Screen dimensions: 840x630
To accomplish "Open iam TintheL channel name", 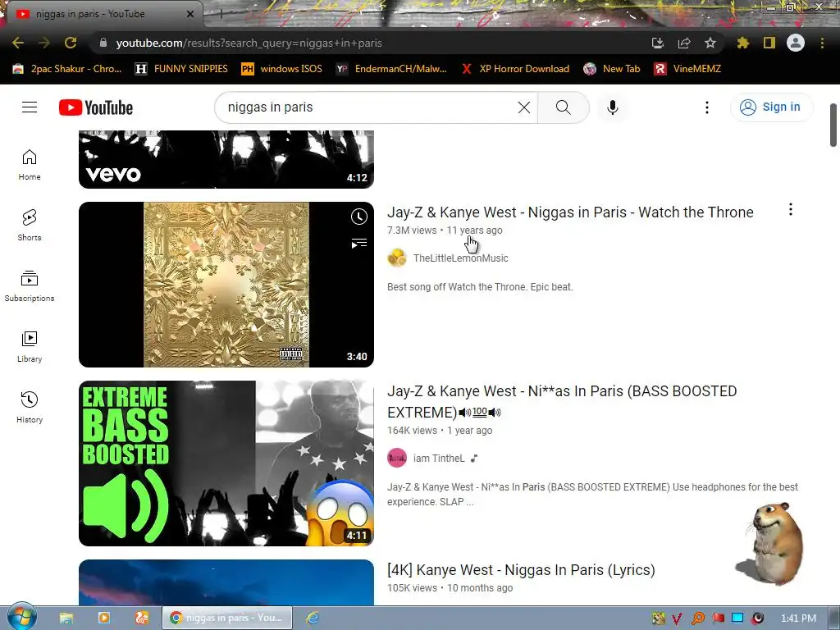I will tap(439, 459).
